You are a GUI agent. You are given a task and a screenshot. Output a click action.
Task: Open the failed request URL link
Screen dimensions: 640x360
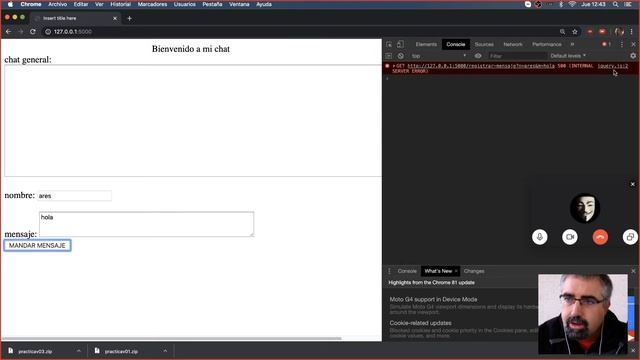[481, 66]
